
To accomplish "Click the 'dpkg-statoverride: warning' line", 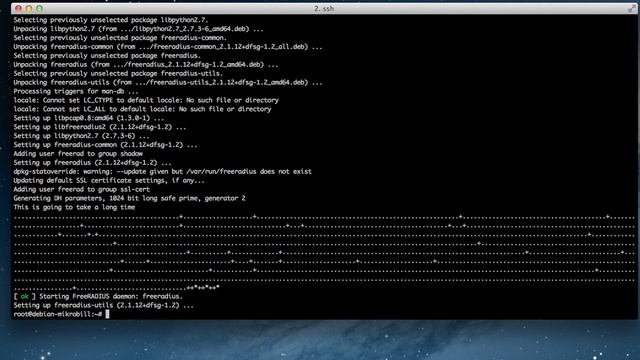I will pos(162,171).
